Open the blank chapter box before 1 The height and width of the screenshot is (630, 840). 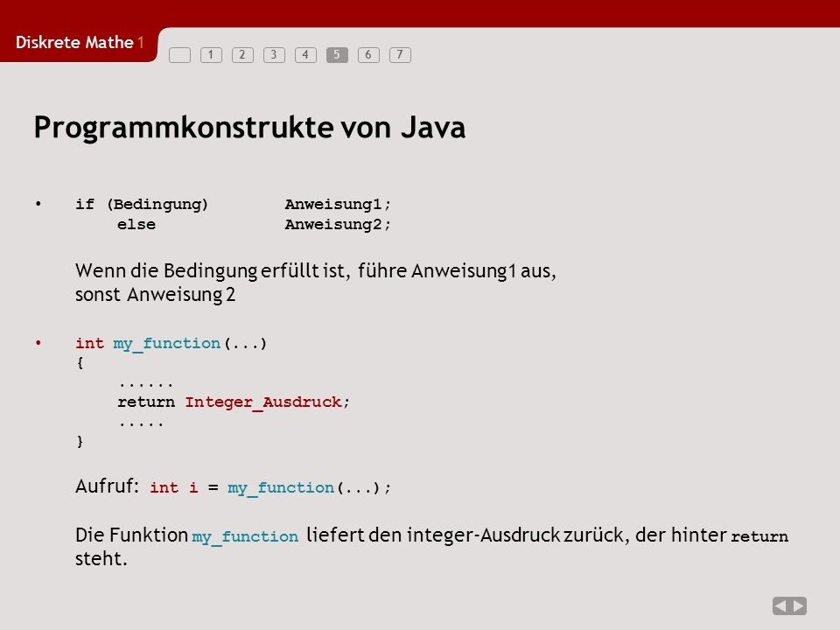pos(179,55)
